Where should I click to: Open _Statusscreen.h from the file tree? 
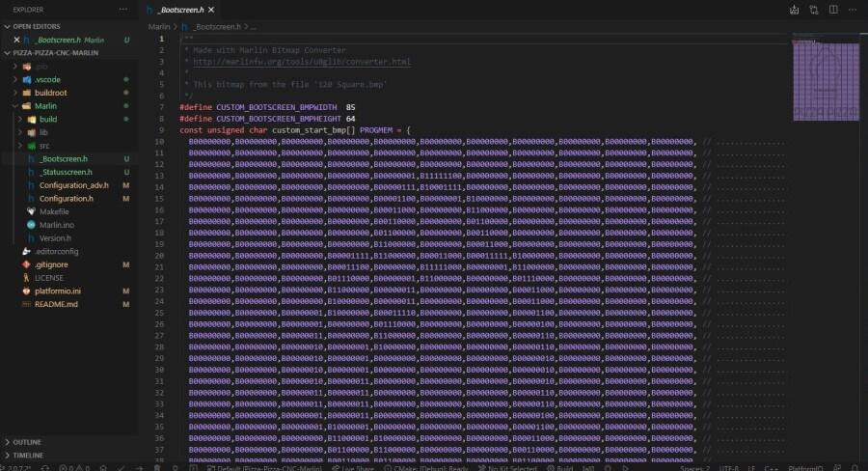(66, 173)
